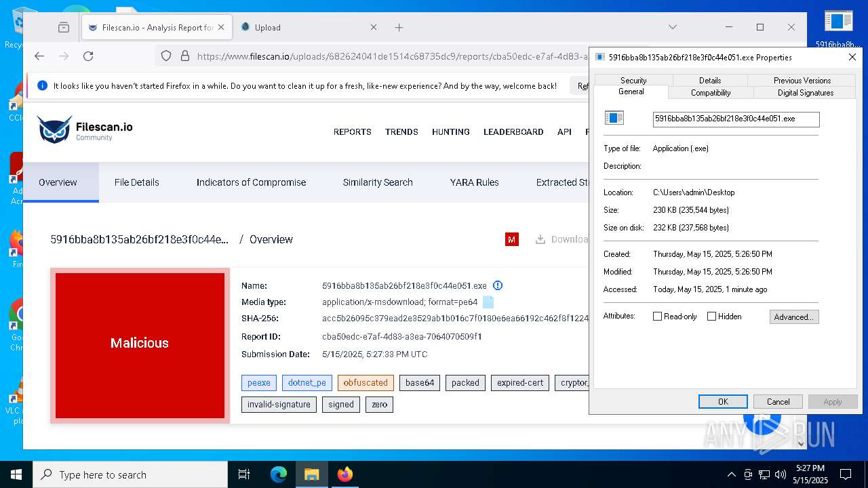Go to LEADERBOARD in Filescan navigation
This screenshot has width=868, height=488.
[513, 132]
